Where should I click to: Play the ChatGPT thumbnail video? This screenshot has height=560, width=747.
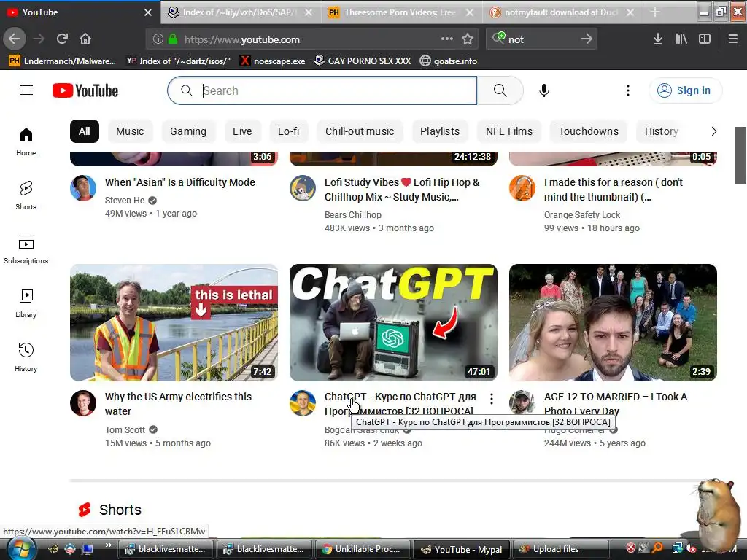[393, 322]
